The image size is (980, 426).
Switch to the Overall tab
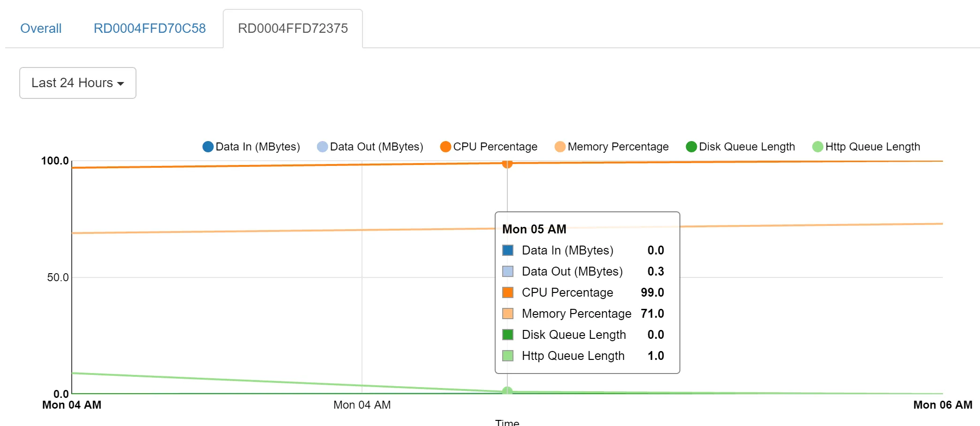tap(41, 29)
